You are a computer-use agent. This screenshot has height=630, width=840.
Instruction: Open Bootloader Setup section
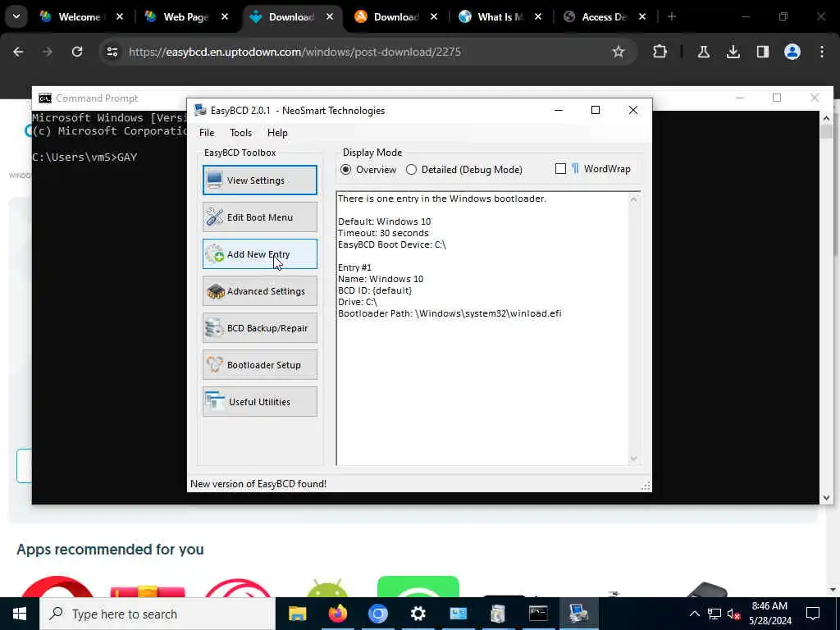[260, 365]
